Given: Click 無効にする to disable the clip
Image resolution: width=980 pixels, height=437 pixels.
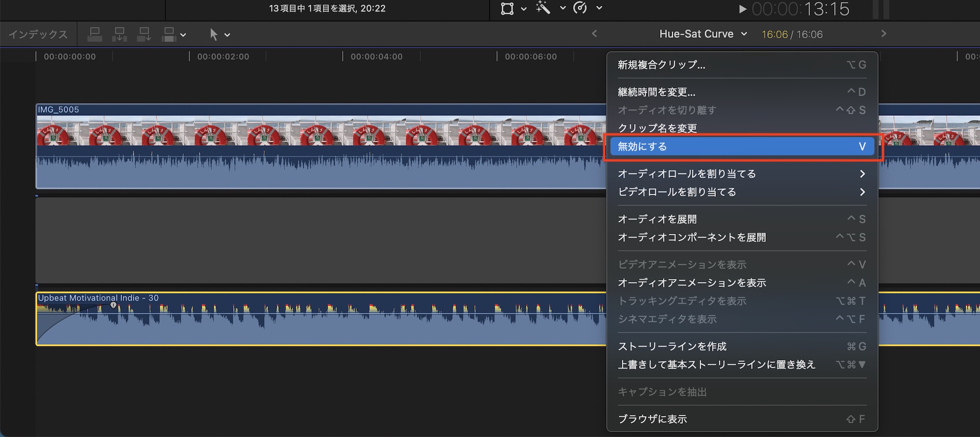Looking at the screenshot, I should (x=742, y=146).
